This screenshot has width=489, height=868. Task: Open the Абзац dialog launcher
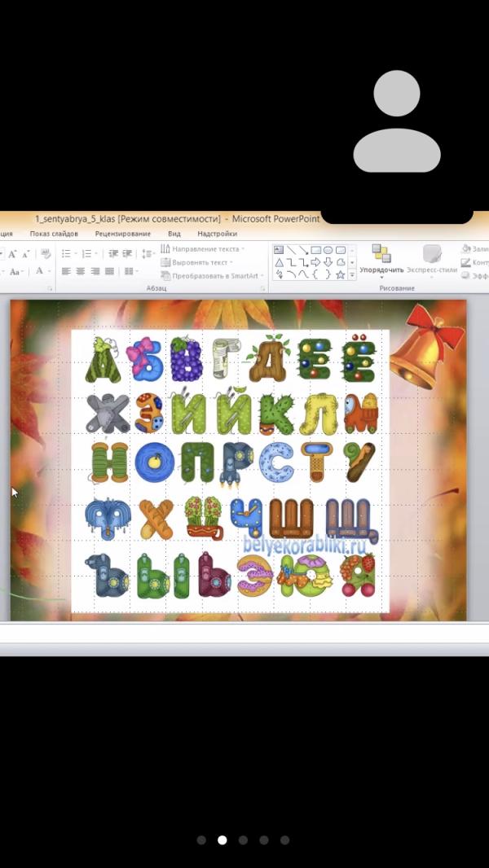point(263,288)
